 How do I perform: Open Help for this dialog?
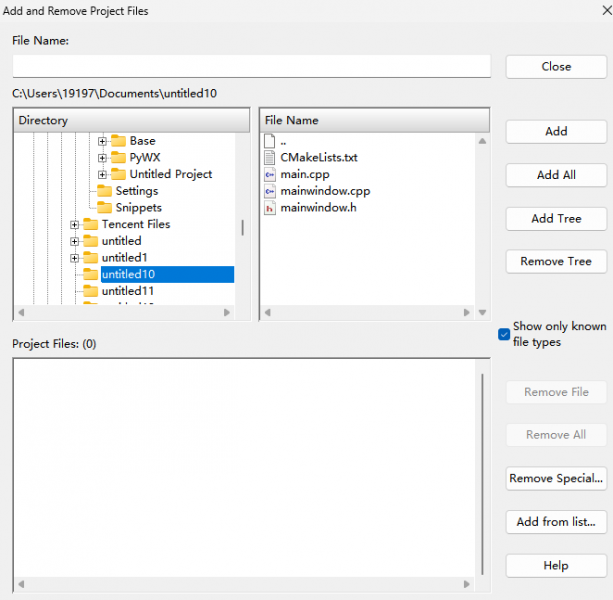tap(556, 565)
